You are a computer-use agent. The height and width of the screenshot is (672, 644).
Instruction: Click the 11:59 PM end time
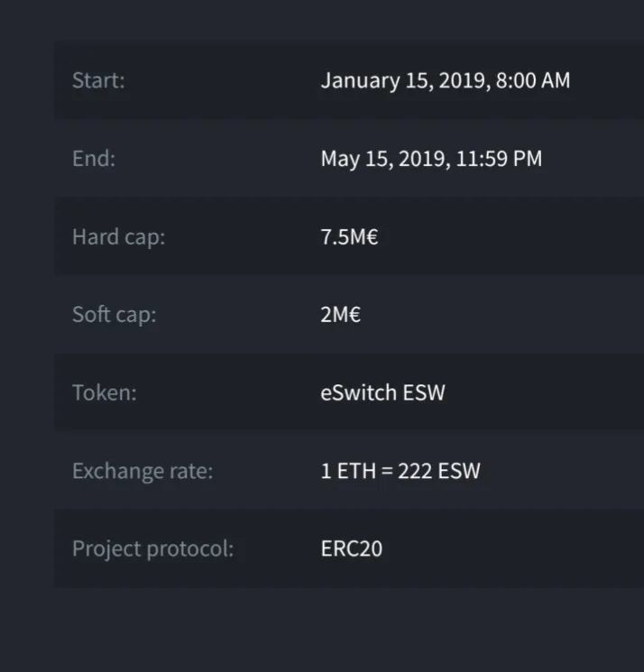coord(499,158)
